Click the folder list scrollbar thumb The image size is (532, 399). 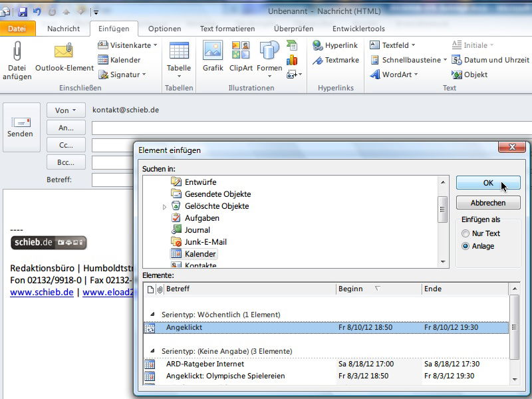(442, 209)
